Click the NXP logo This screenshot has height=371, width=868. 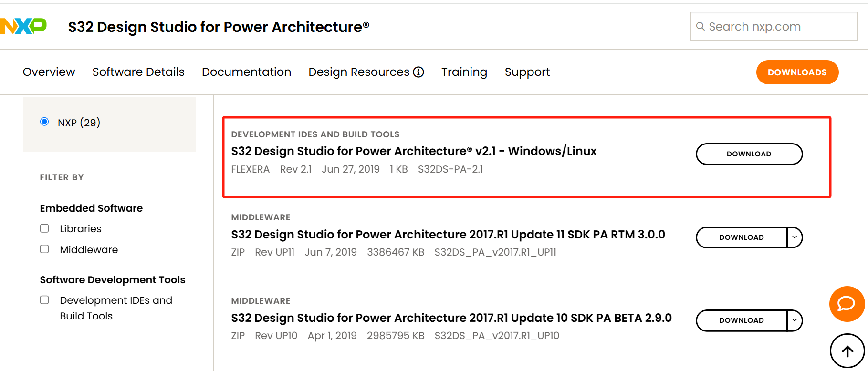pos(23,26)
